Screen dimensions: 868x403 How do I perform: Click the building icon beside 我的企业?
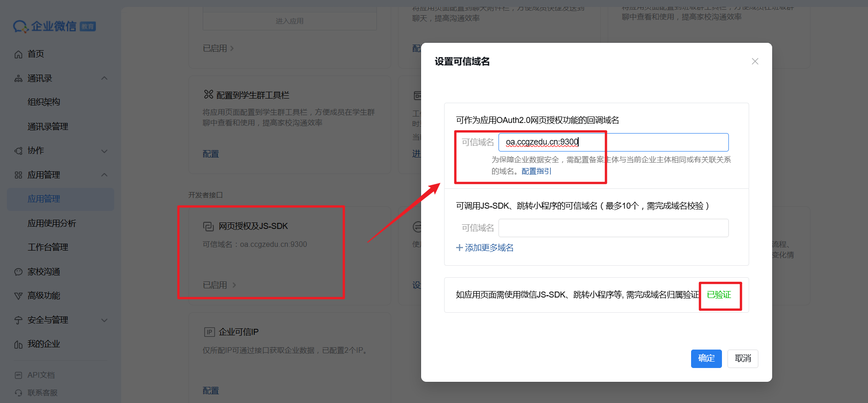click(18, 345)
